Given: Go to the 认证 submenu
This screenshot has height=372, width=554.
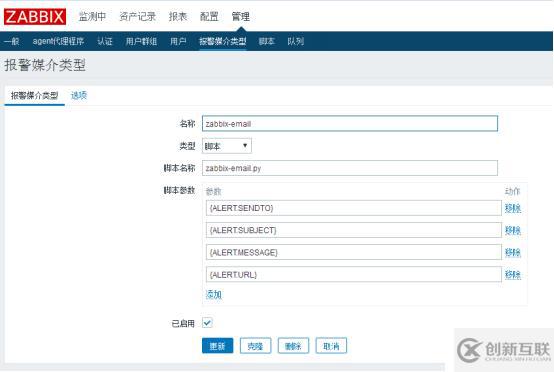Looking at the screenshot, I should click(x=105, y=41).
